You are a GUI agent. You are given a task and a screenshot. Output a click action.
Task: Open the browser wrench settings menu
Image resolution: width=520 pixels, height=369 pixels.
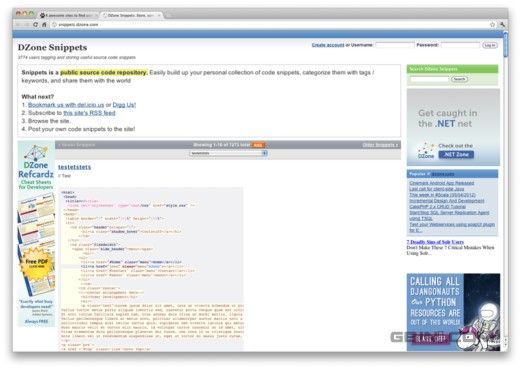502,25
